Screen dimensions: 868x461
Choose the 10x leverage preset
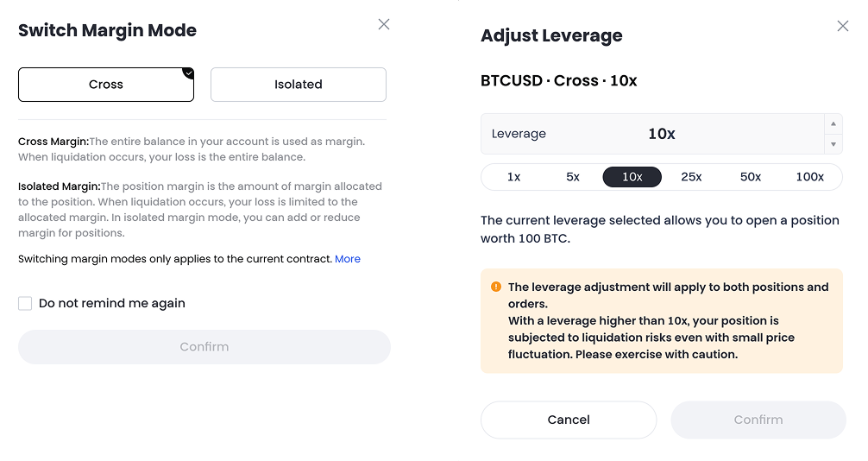point(632,177)
